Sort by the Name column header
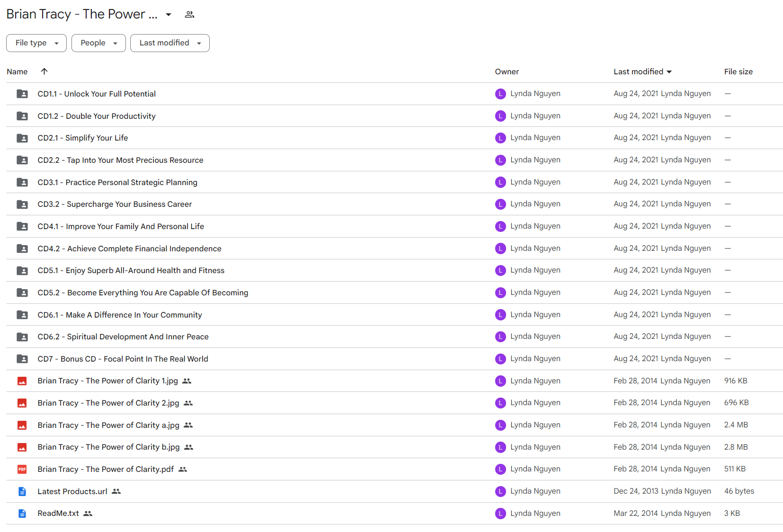Viewport: 783px width, 532px height. tap(17, 71)
